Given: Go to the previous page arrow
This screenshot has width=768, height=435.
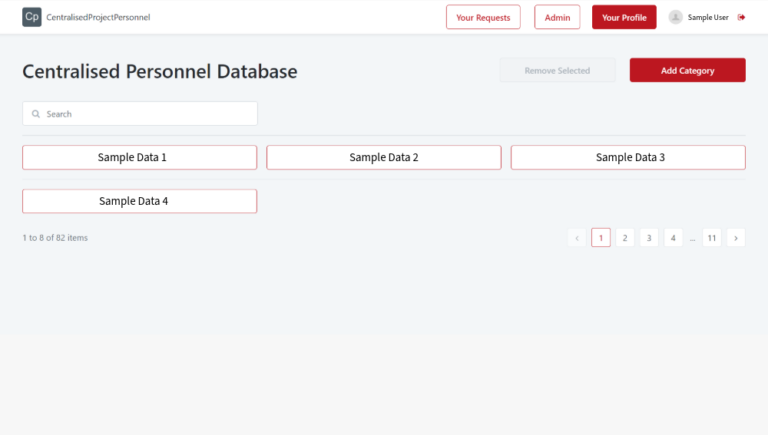Looking at the screenshot, I should 577,238.
